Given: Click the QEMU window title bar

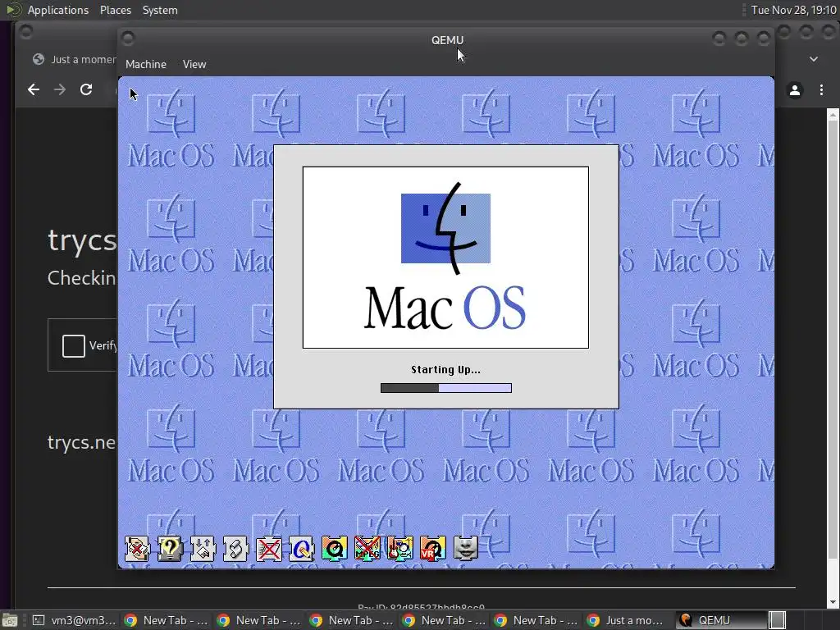Looking at the screenshot, I should [x=447, y=40].
